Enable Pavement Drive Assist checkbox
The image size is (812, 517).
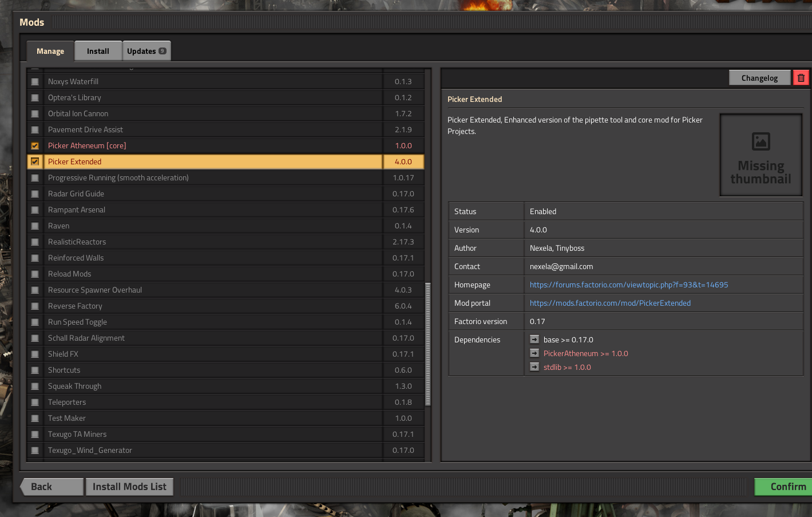[x=35, y=130]
